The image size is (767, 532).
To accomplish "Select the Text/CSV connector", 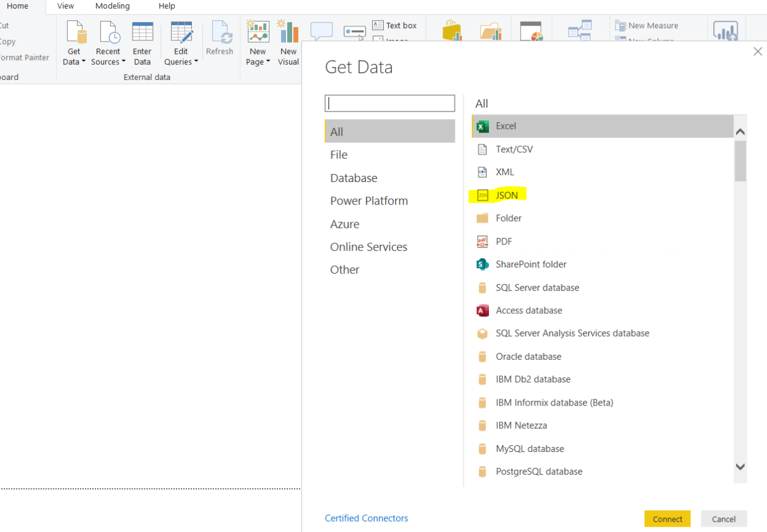I will tap(602, 149).
